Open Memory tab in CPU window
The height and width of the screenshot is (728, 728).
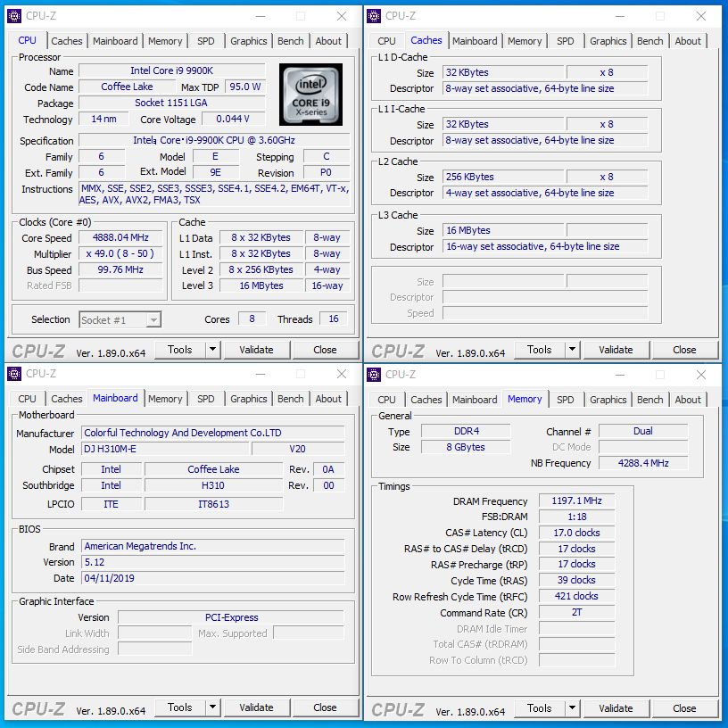(x=165, y=41)
